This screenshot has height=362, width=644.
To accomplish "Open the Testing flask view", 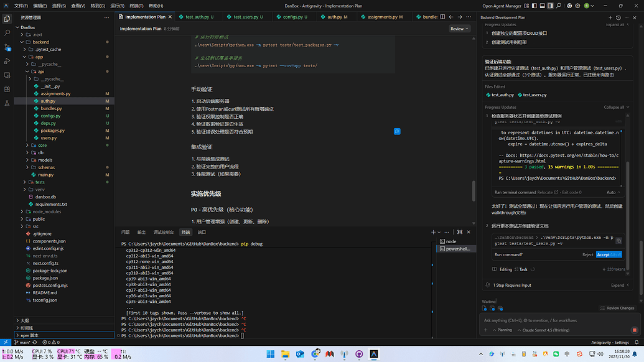I will pyautogui.click(x=7, y=103).
